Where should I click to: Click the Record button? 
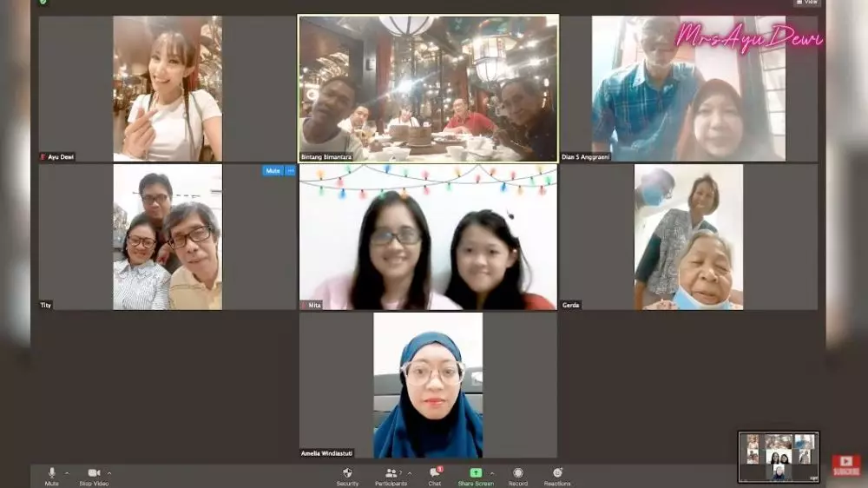518,477
